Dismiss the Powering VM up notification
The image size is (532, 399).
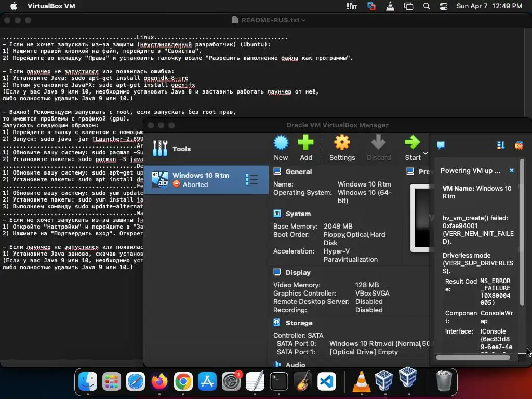pyautogui.click(x=512, y=170)
